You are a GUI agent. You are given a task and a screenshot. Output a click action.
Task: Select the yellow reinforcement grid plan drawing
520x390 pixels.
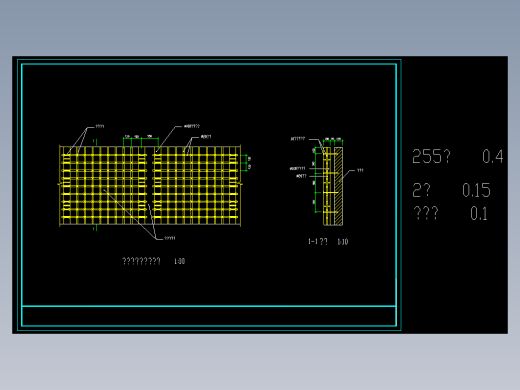tap(150, 186)
